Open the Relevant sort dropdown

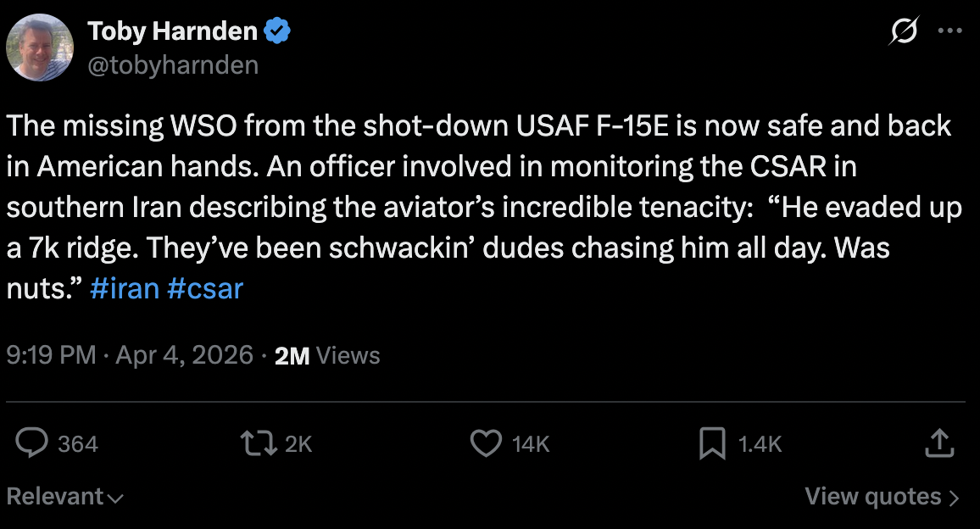[x=65, y=497]
